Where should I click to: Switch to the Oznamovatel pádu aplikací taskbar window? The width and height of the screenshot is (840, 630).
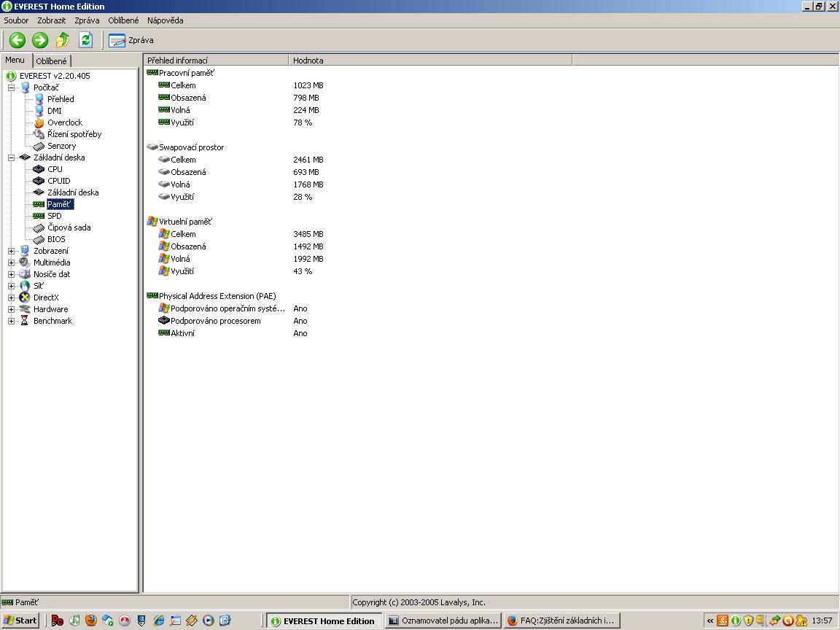point(443,621)
